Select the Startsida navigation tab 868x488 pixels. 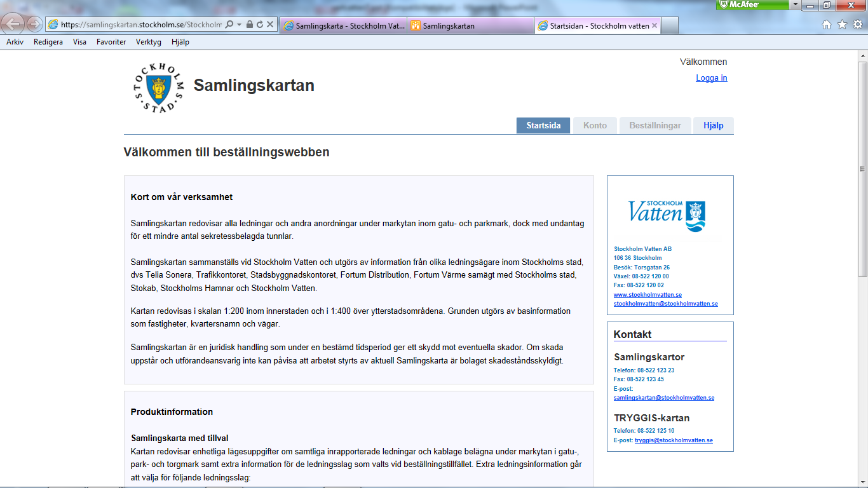coord(543,126)
